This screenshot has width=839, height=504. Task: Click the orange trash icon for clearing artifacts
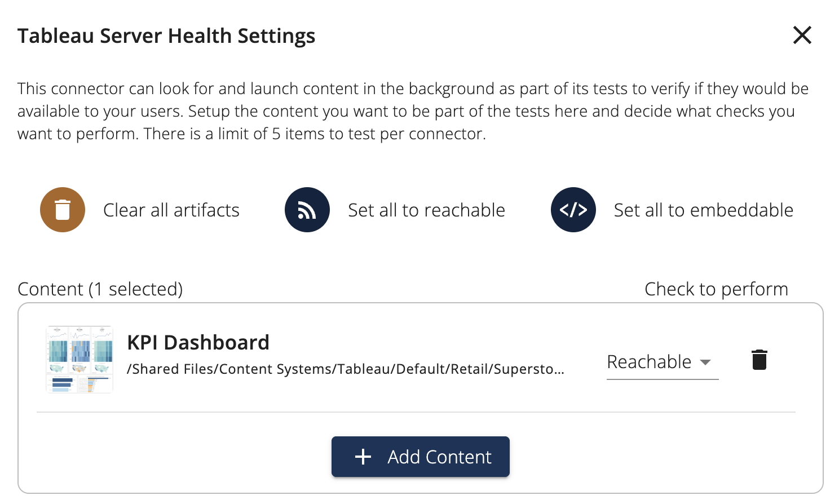pyautogui.click(x=63, y=210)
